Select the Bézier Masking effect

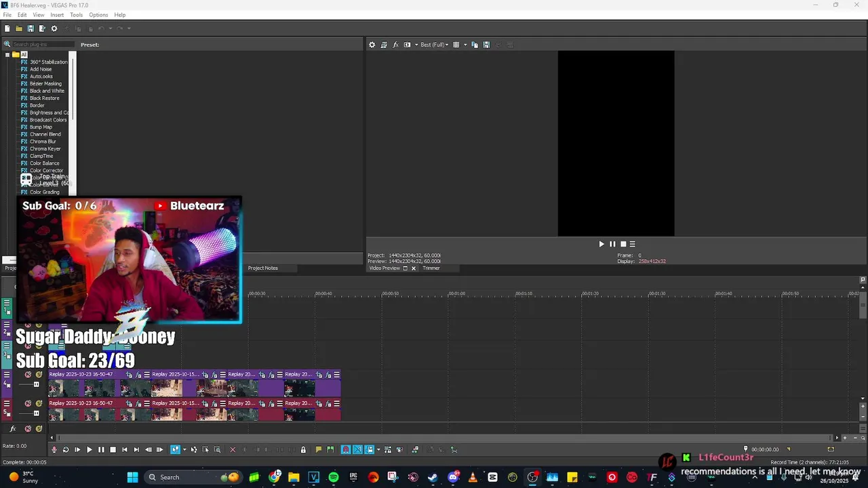coord(45,84)
